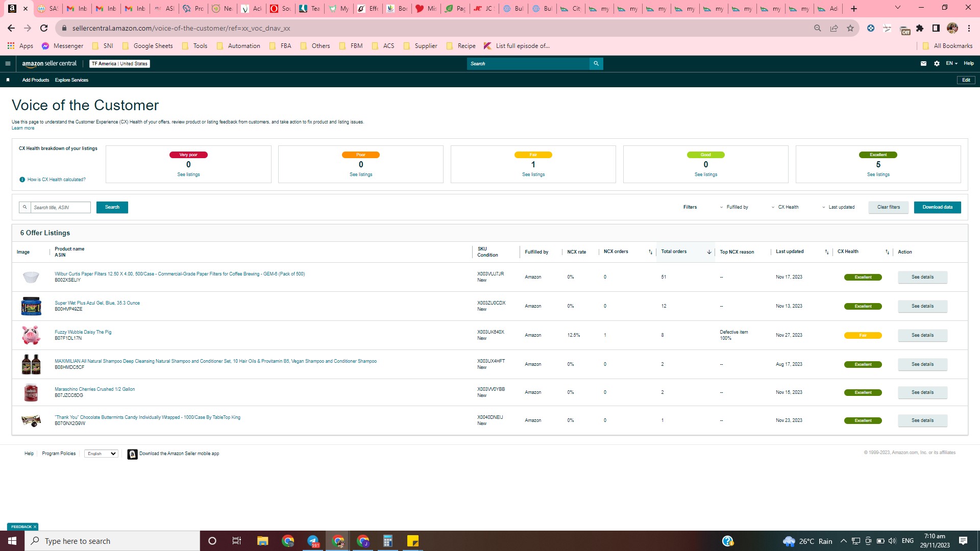Close the FEEDBACK tab at bottom left
This screenshot has width=980, height=551.
click(35, 527)
